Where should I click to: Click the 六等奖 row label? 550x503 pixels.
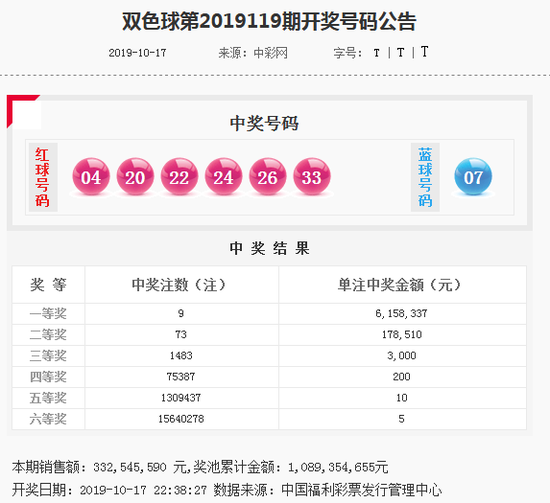click(x=48, y=419)
